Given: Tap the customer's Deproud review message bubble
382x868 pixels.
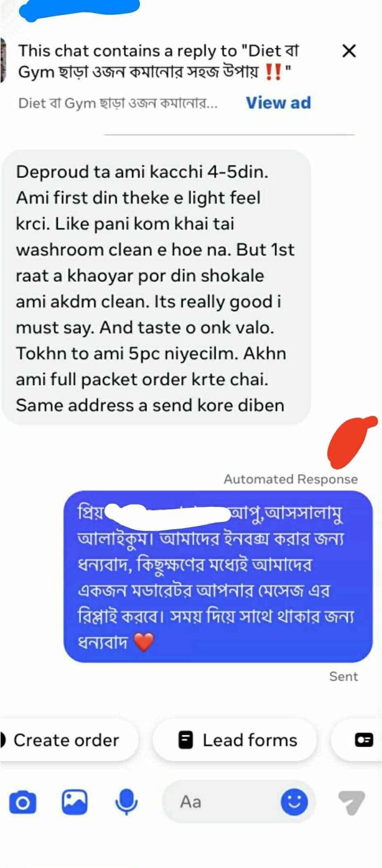Looking at the screenshot, I should click(x=156, y=288).
